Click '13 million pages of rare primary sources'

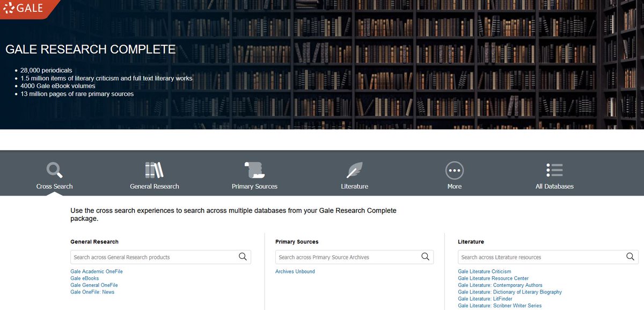point(77,93)
